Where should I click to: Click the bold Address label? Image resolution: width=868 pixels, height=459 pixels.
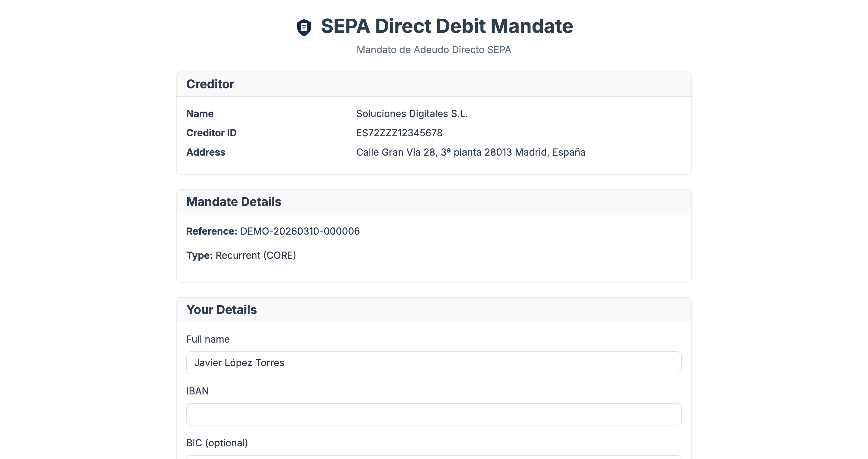206,152
